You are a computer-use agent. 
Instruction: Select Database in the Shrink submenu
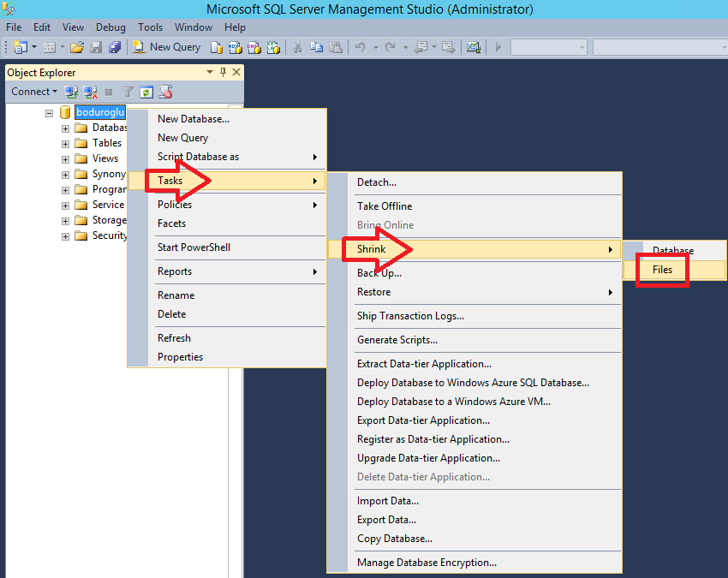[x=674, y=250]
